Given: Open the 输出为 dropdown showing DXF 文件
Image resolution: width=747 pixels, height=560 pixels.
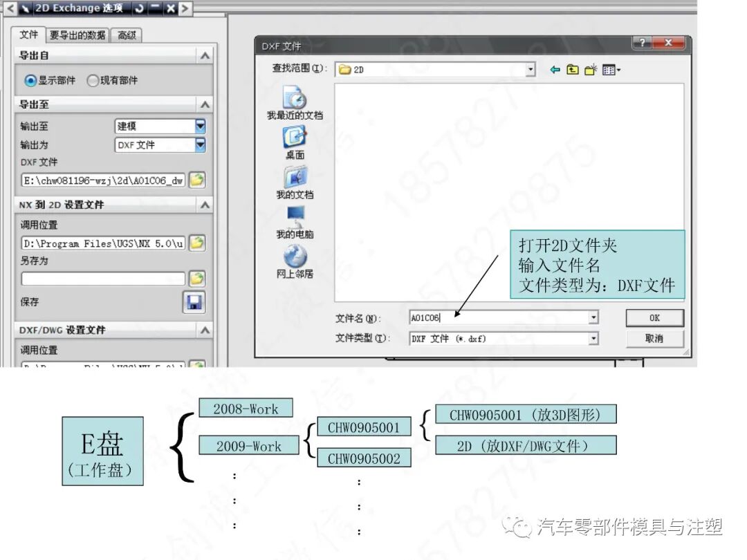Looking at the screenshot, I should (201, 145).
